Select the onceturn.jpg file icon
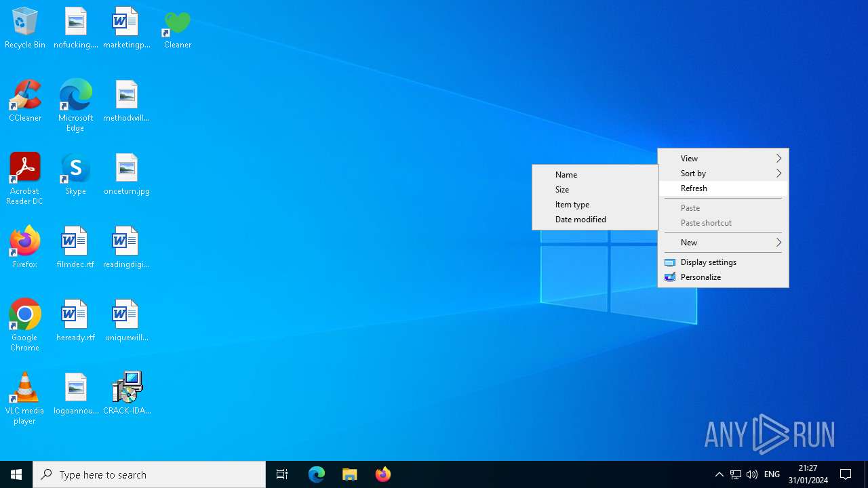 click(x=127, y=175)
